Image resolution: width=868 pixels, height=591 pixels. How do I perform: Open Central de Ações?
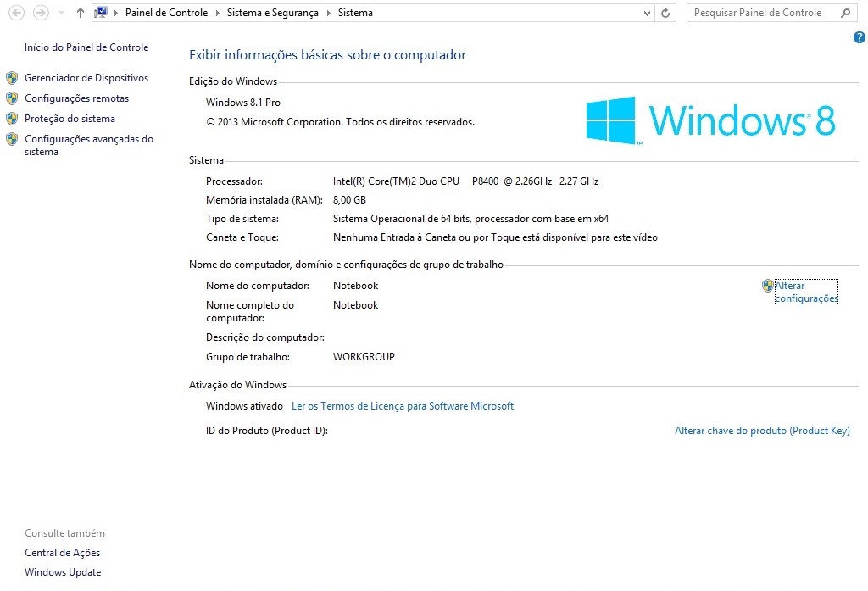click(63, 552)
